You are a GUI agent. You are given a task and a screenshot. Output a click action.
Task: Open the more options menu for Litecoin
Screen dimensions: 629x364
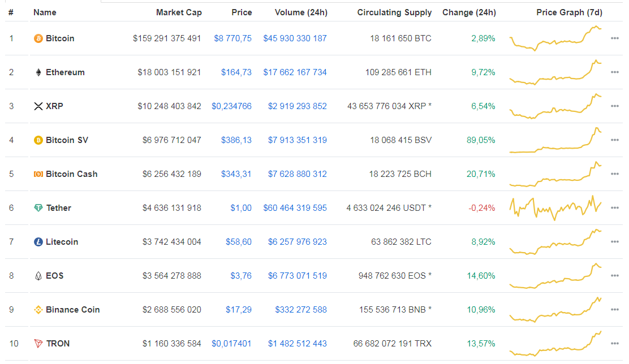tap(614, 242)
